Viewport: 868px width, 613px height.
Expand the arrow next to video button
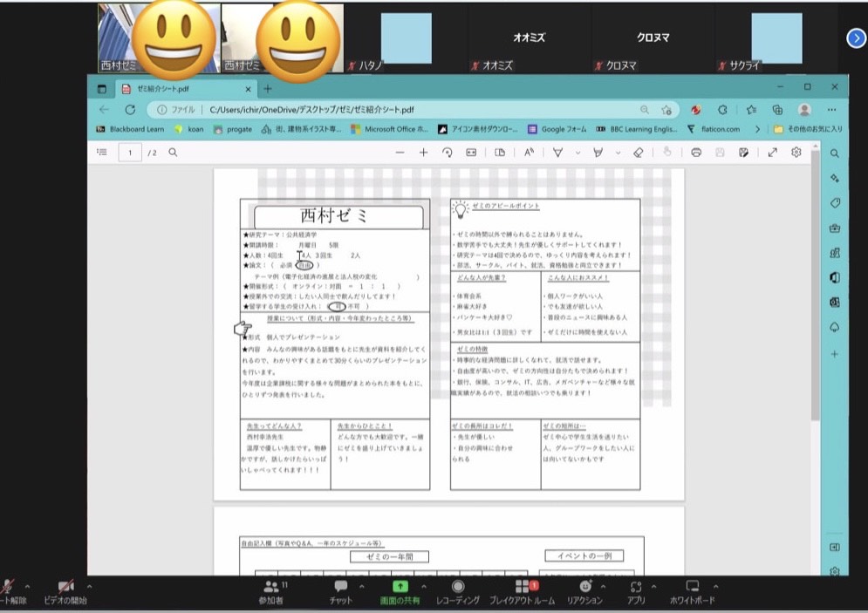[89, 586]
